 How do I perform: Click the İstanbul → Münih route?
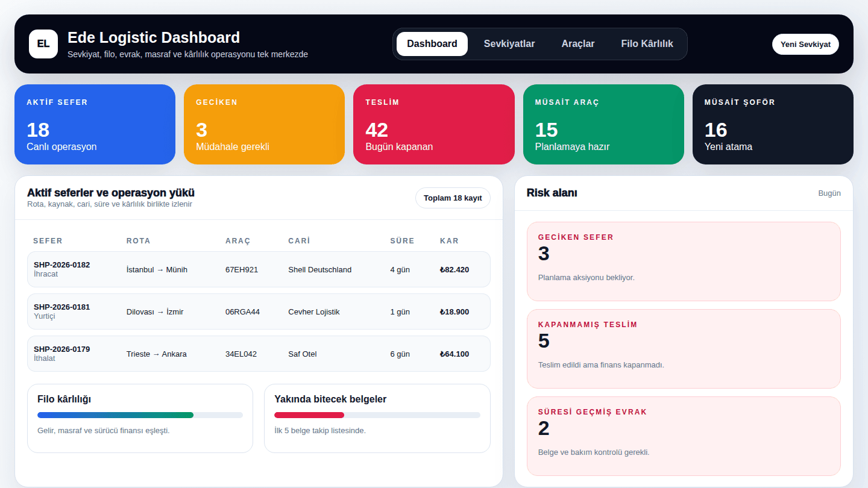(x=157, y=269)
